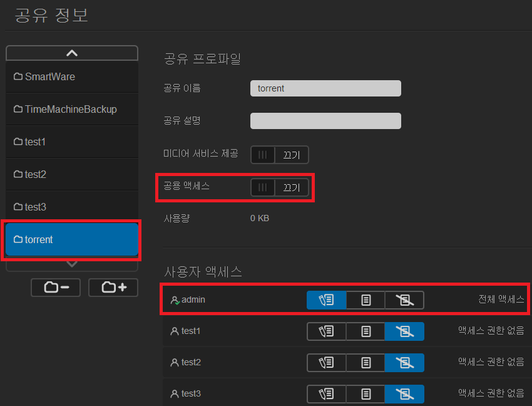Grant test1 read-only access icon
Screen dimensions: 532x406
(x=366, y=331)
